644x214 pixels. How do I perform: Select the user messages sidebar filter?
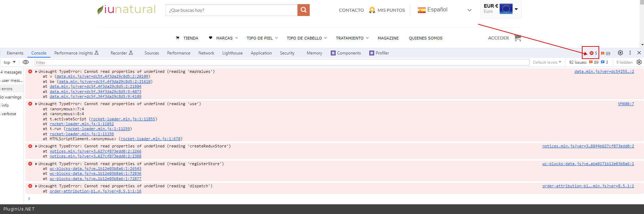11,80
